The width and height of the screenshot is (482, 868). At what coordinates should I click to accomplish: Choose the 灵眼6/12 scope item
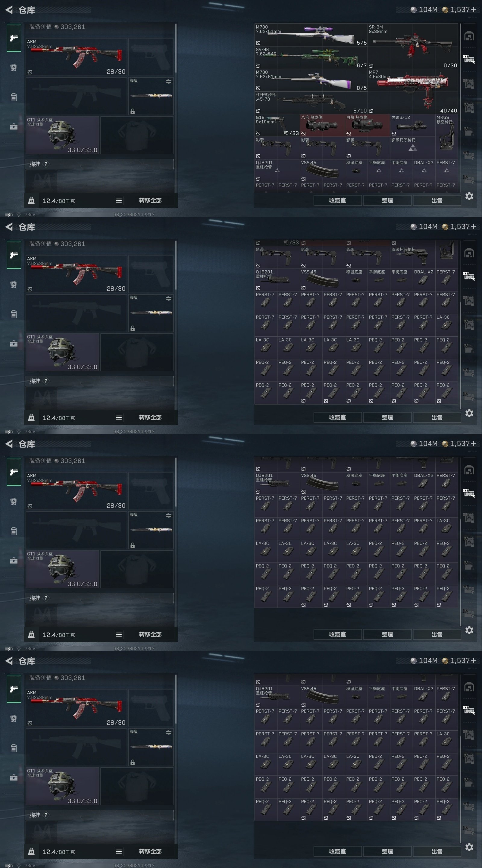[413, 125]
